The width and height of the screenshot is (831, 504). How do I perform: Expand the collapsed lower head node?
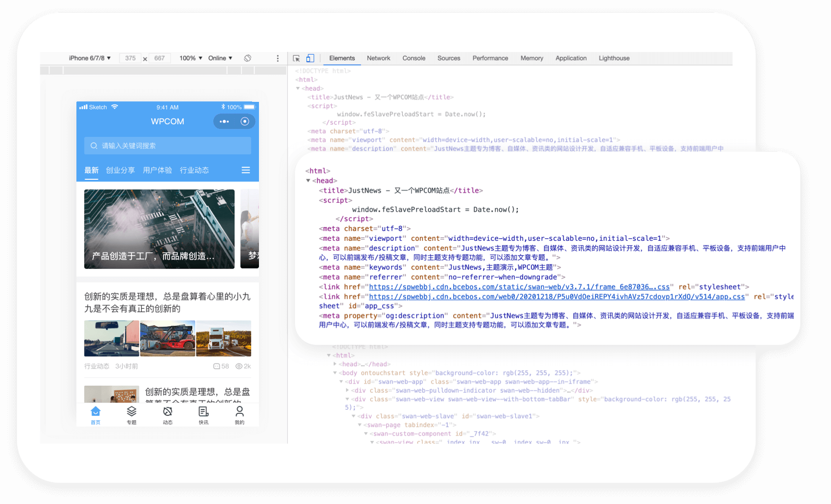coord(335,364)
